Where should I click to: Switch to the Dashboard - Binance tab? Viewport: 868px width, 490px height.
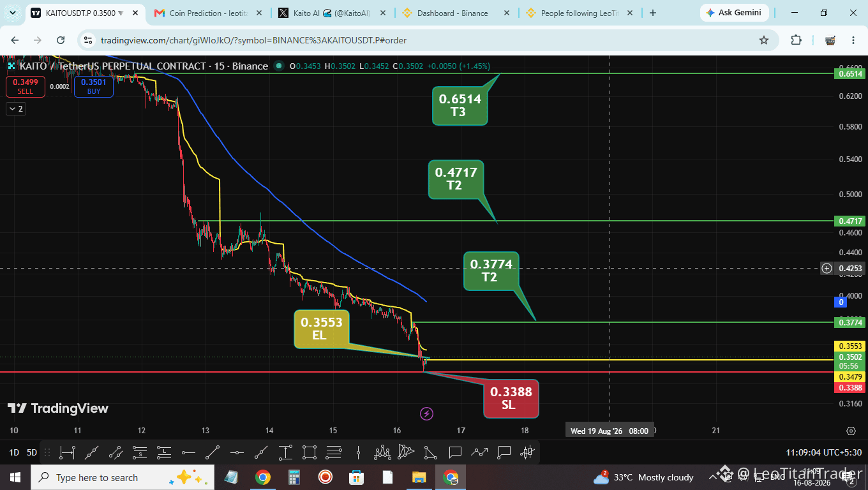pos(454,13)
